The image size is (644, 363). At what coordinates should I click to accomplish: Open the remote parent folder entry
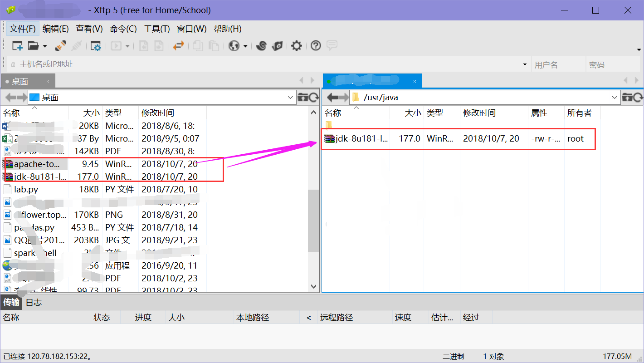coord(329,125)
